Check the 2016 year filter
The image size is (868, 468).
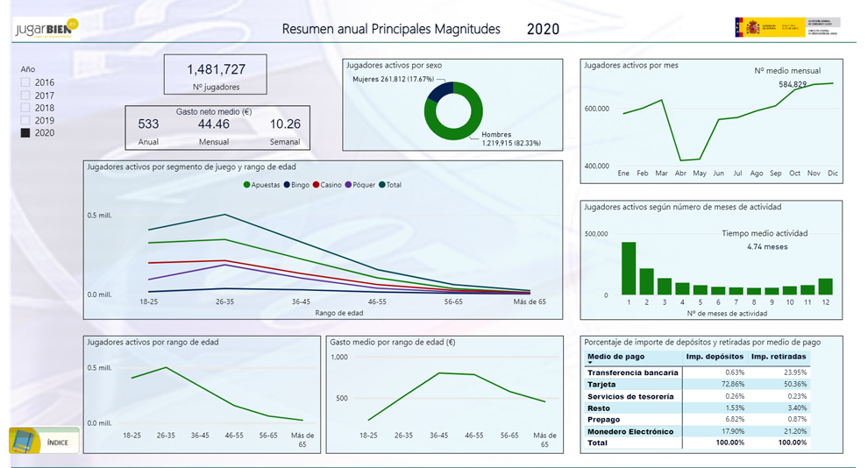(25, 82)
